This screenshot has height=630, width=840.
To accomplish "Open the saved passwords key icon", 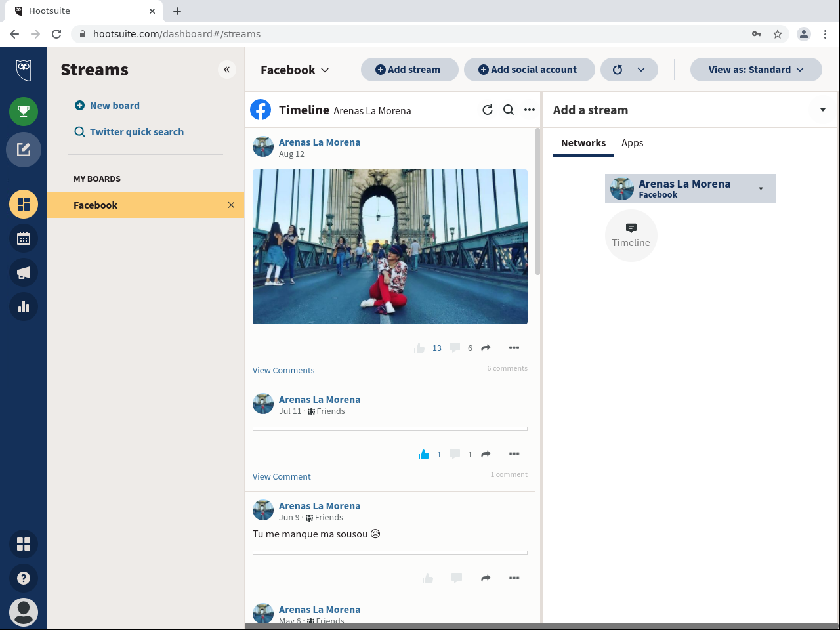I will pos(757,34).
